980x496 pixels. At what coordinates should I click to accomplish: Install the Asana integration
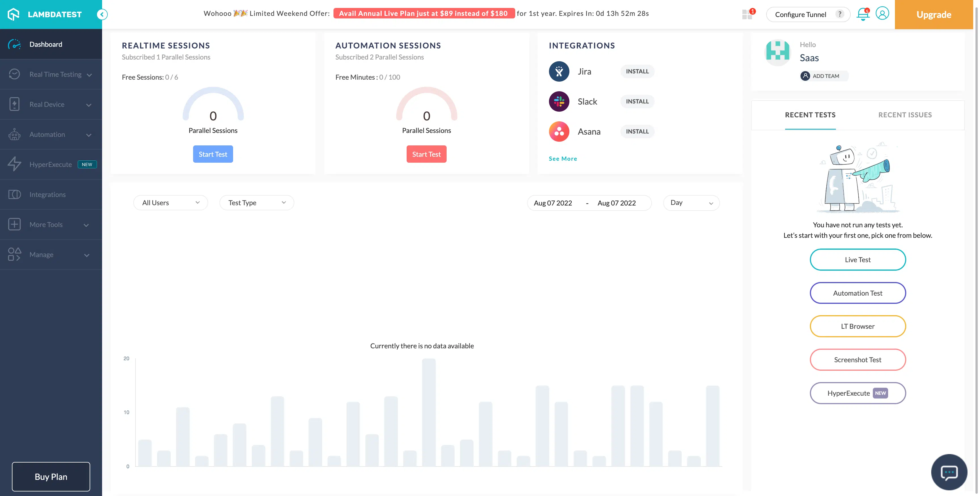pyautogui.click(x=637, y=132)
